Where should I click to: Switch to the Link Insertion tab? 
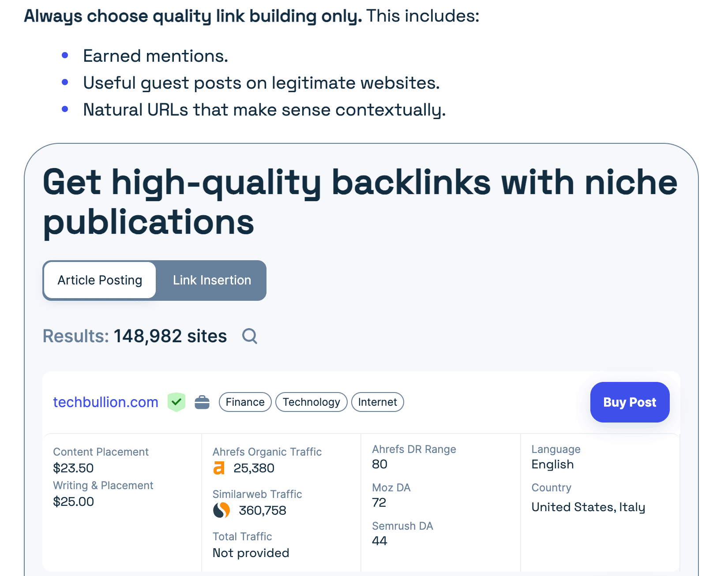click(x=211, y=280)
